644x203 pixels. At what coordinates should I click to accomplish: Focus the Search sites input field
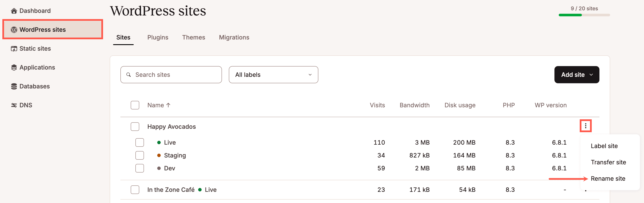coord(171,75)
